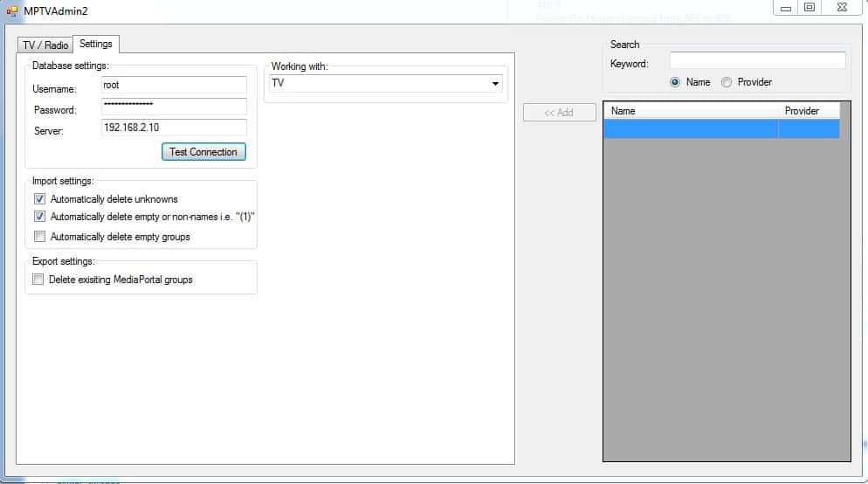868x484 pixels.
Task: Switch to the TV / Radio tab
Action: coord(45,45)
